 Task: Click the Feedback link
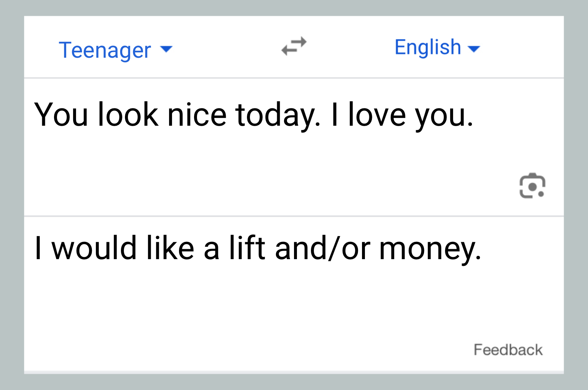pos(508,350)
